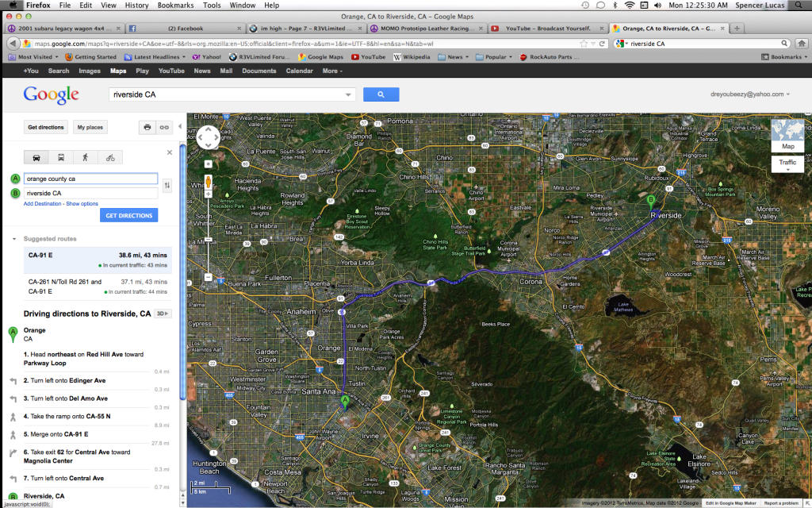
Task: Open the Most Visited bookmarks dropdown
Action: pos(33,57)
